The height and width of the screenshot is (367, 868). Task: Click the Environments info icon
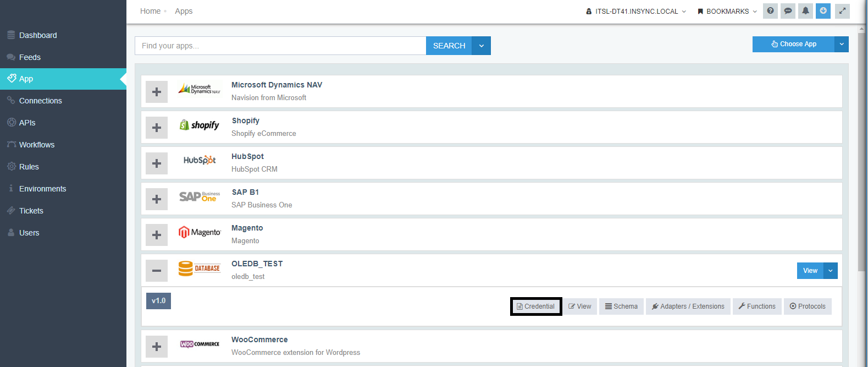pos(11,188)
